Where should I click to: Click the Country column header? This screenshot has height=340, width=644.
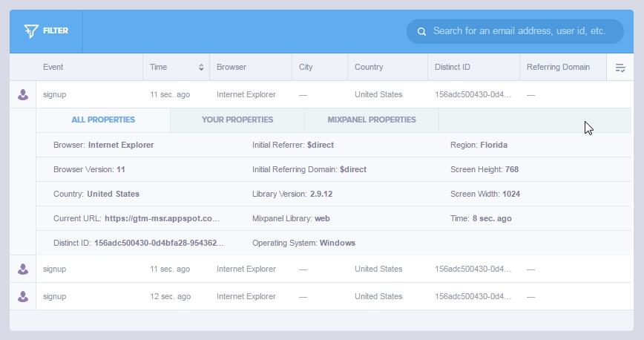coord(369,67)
